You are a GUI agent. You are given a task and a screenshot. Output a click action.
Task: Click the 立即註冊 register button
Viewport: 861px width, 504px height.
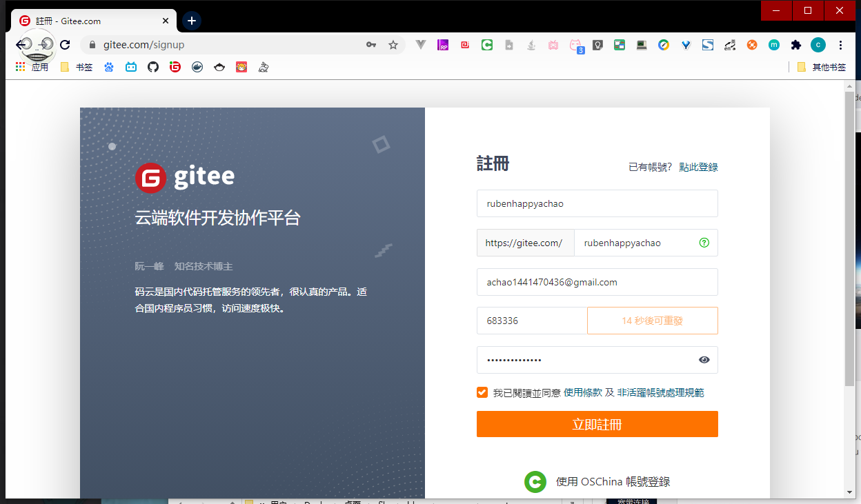coord(597,424)
